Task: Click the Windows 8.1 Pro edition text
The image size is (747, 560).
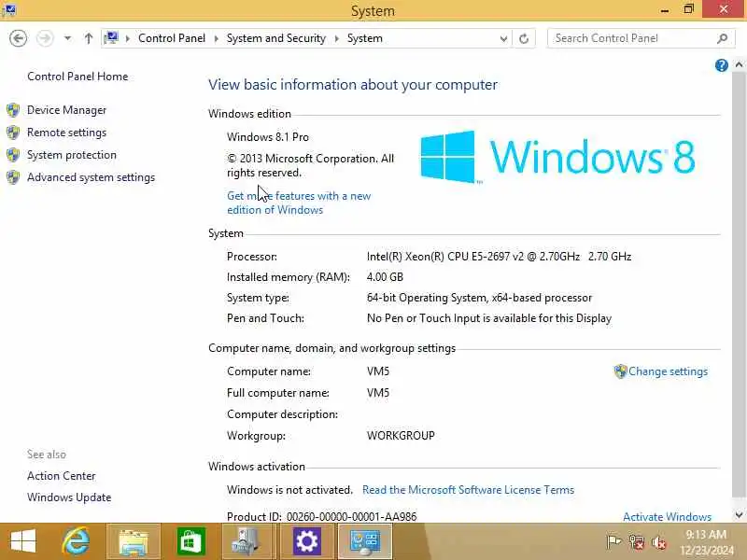Action: [268, 137]
